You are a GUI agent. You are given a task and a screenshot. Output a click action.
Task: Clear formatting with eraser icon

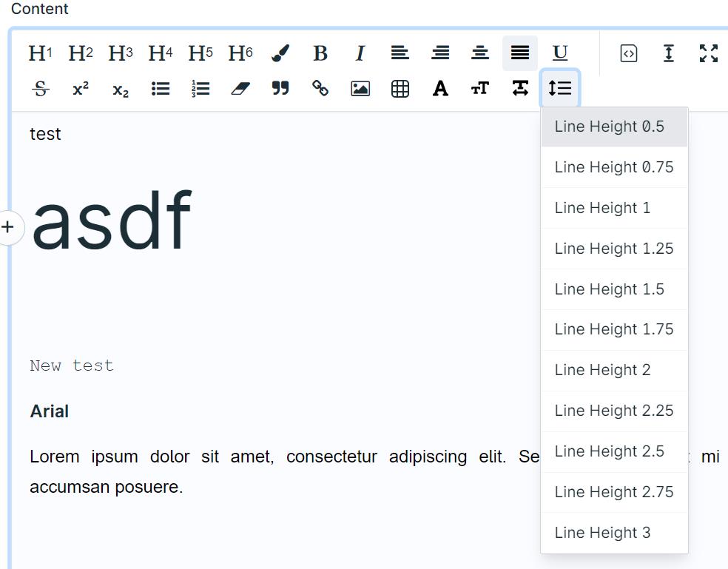[x=240, y=88]
